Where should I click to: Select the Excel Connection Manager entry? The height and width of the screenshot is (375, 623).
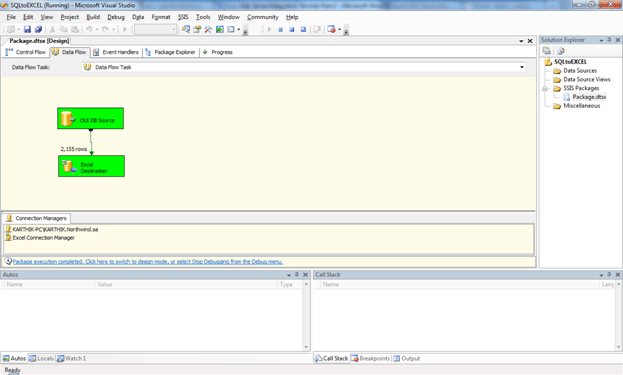pos(43,238)
